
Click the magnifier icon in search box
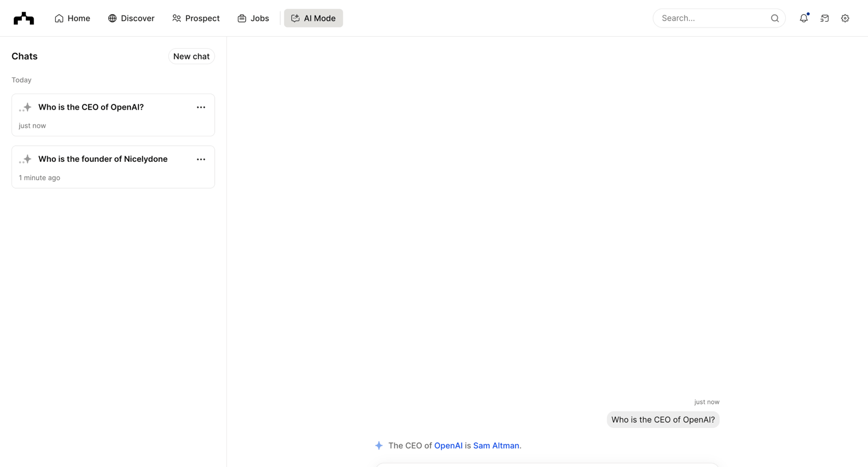coord(774,18)
